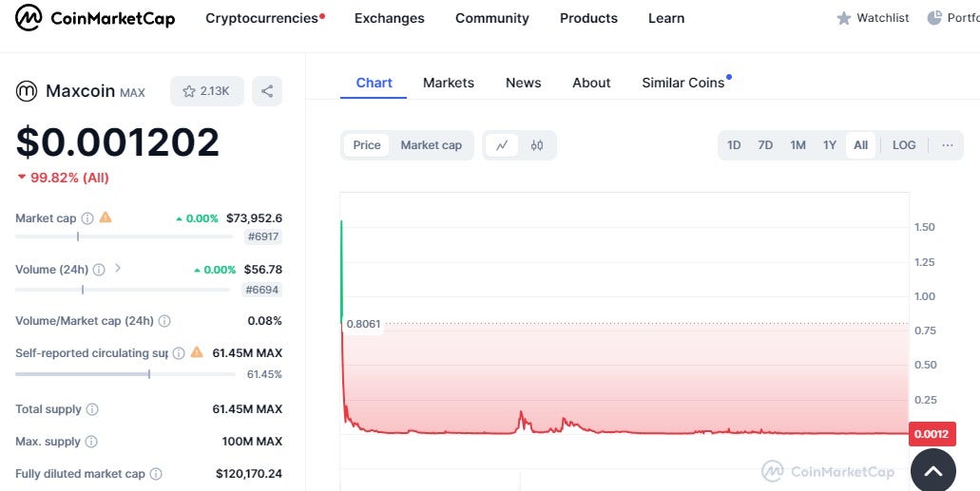
Task: Open the Exchanges nav menu
Action: [x=390, y=18]
